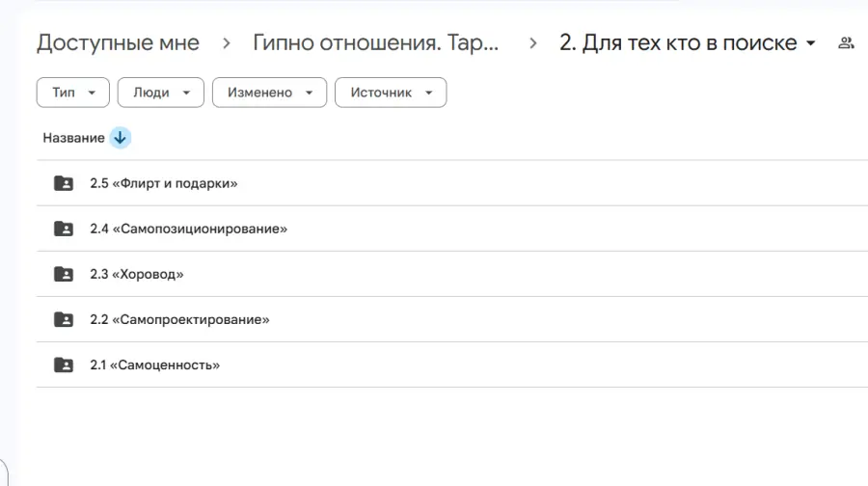868x486 pixels.
Task: Click the shared folder icon for 2.4 «Самопозиционирование»
Action: (63, 229)
